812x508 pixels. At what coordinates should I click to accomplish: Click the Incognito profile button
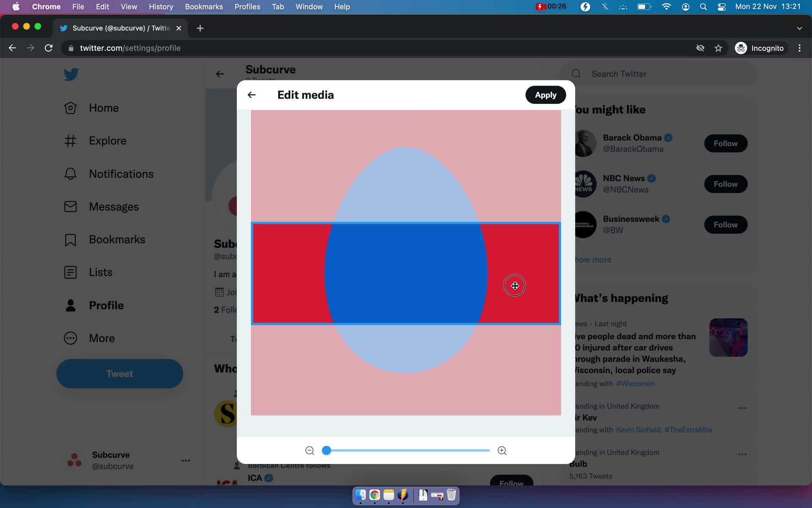760,48
